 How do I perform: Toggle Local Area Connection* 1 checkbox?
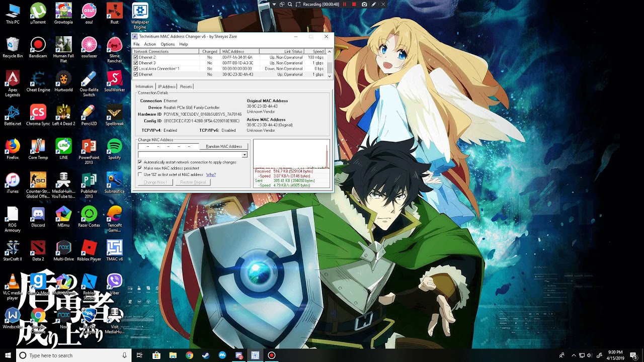click(x=136, y=68)
